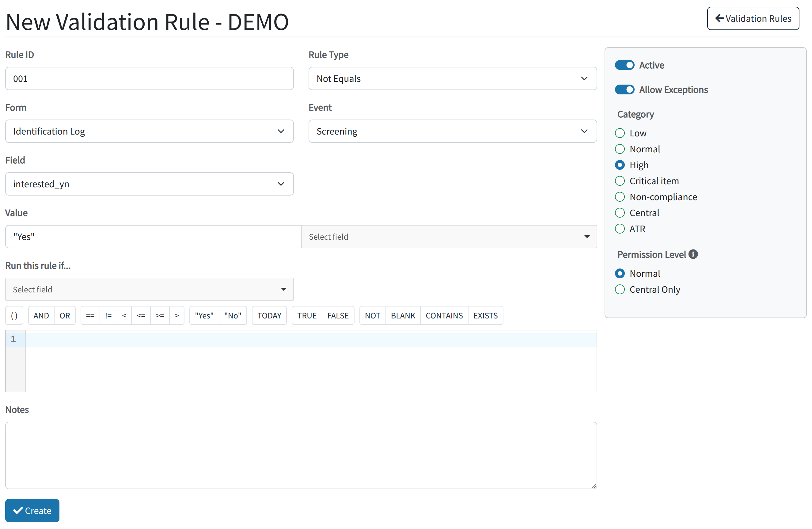Insert the != not-equal operator
Screen dimensions: 812x529
108,316
